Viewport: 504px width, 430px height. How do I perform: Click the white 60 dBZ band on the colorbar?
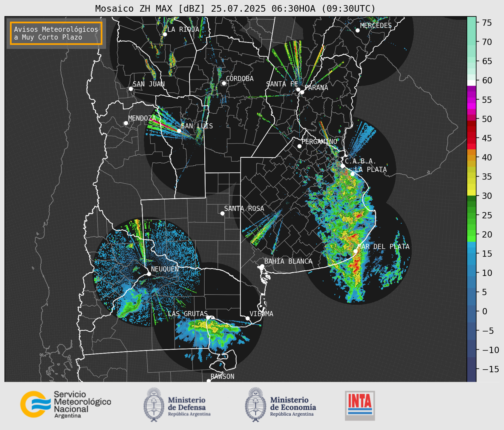tap(471, 83)
